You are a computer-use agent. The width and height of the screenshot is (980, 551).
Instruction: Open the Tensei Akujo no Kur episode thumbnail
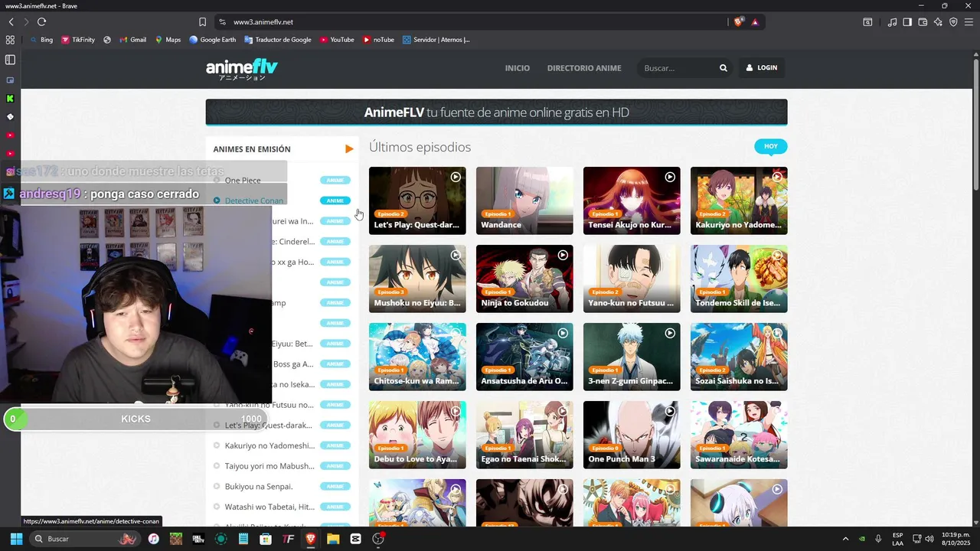(632, 201)
